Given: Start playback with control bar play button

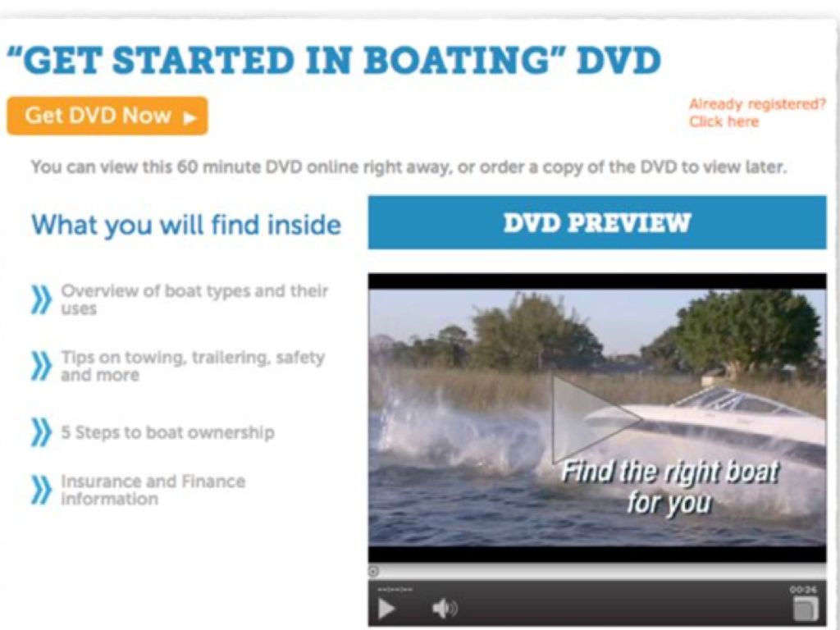Looking at the screenshot, I should 387,609.
